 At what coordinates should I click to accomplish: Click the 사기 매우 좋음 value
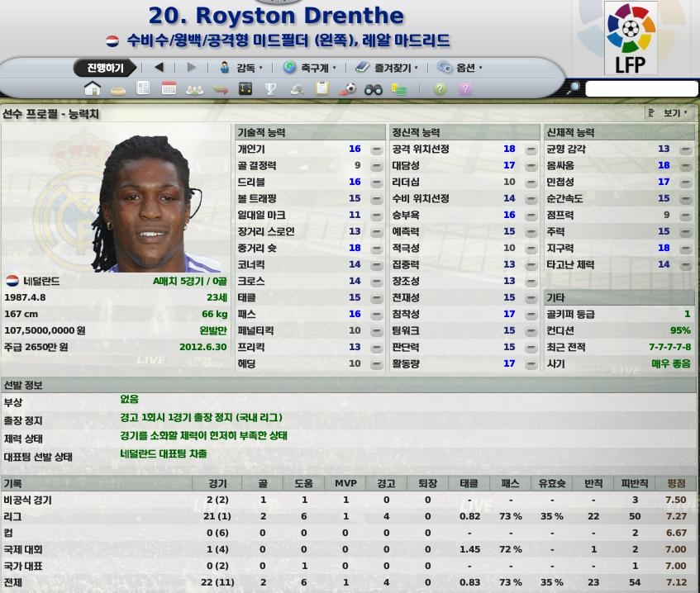[671, 363]
